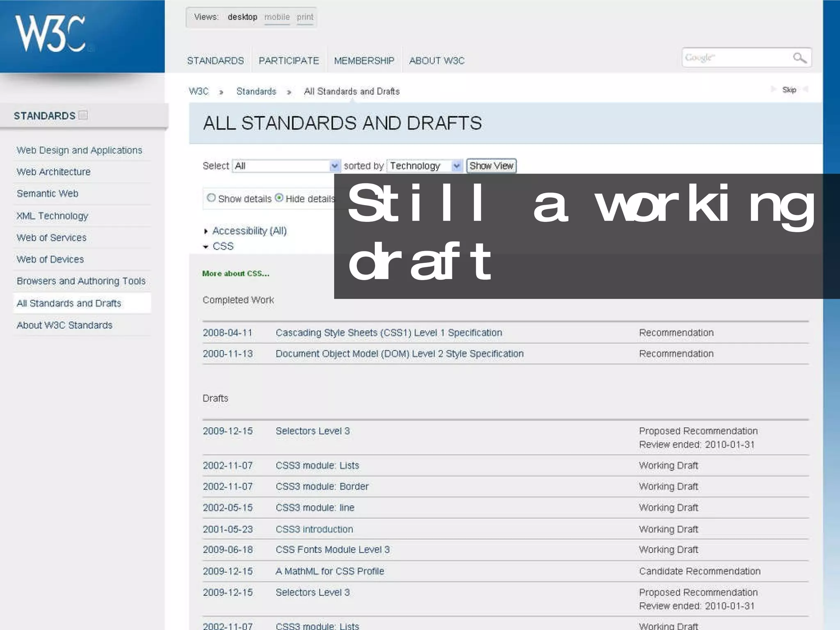The height and width of the screenshot is (630, 840).
Task: Select the Show details radio button
Action: tap(211, 198)
